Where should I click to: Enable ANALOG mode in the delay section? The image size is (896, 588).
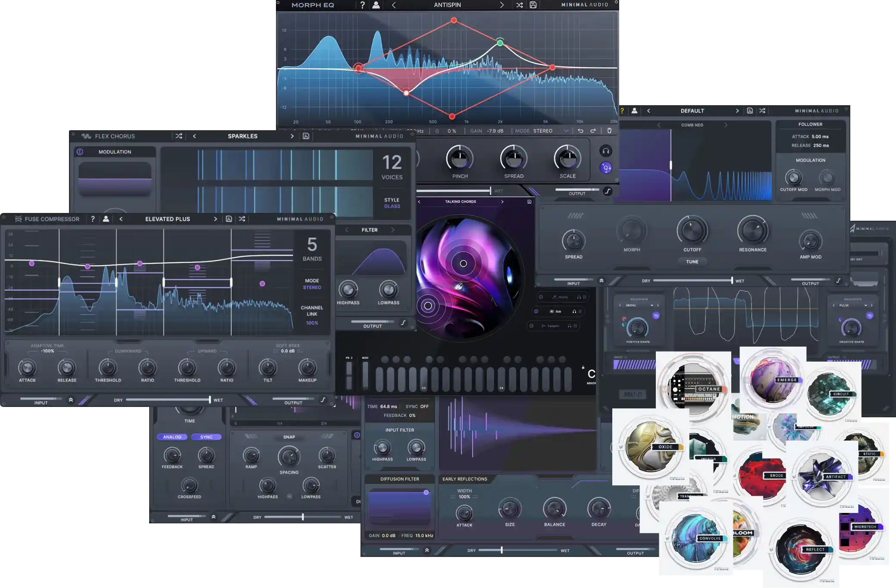(x=172, y=437)
